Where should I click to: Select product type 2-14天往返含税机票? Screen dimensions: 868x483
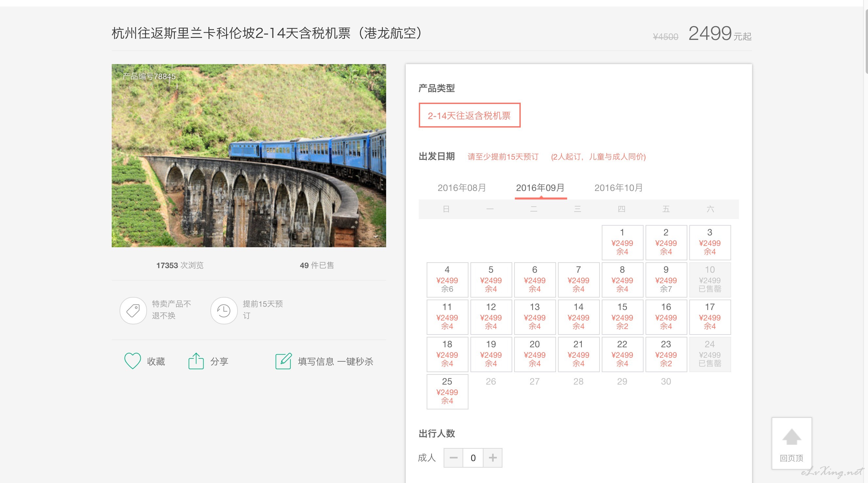pyautogui.click(x=469, y=115)
